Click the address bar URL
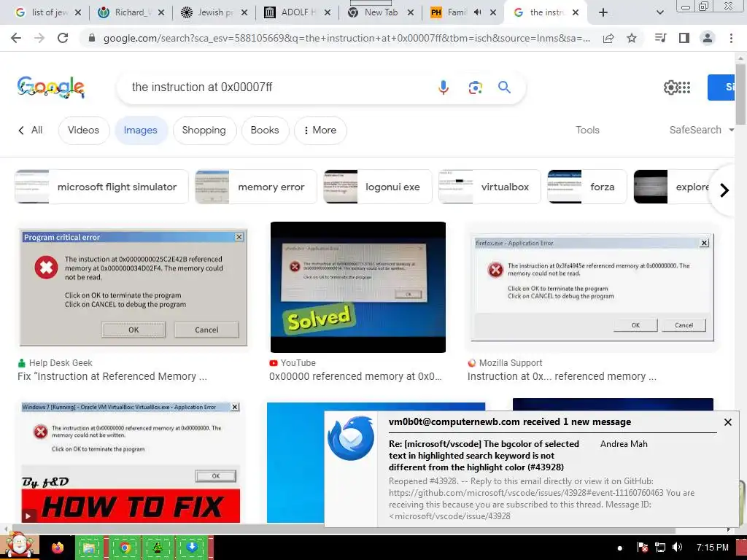 click(347, 38)
